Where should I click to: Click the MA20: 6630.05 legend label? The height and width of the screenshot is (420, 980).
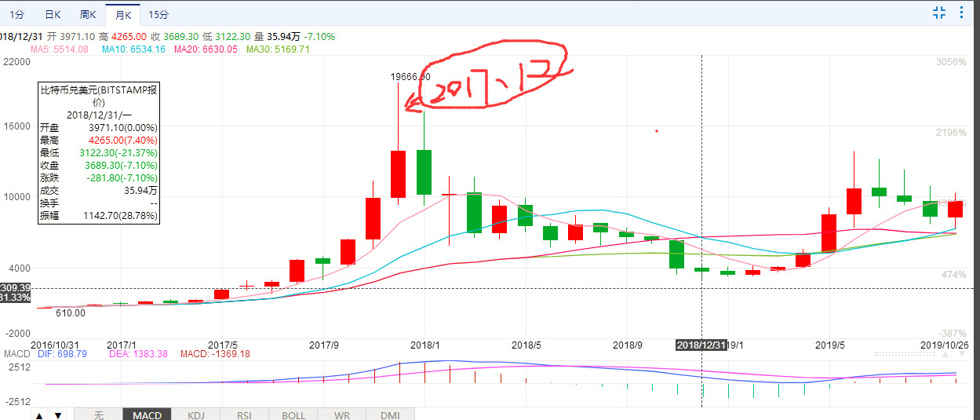point(206,49)
